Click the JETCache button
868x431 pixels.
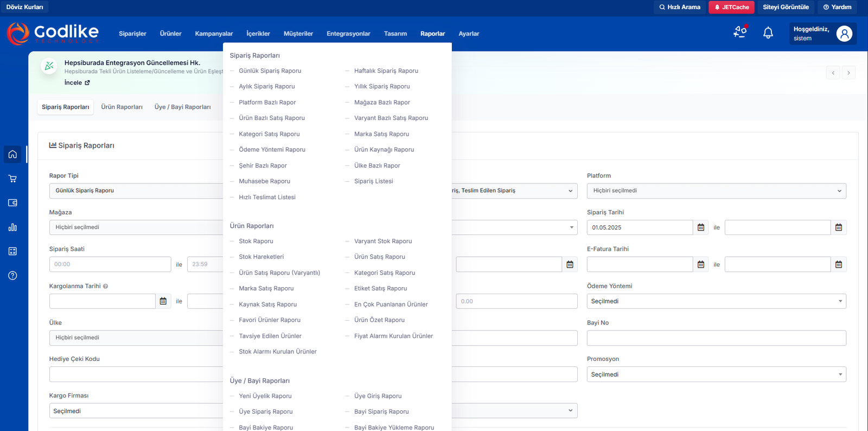(731, 7)
